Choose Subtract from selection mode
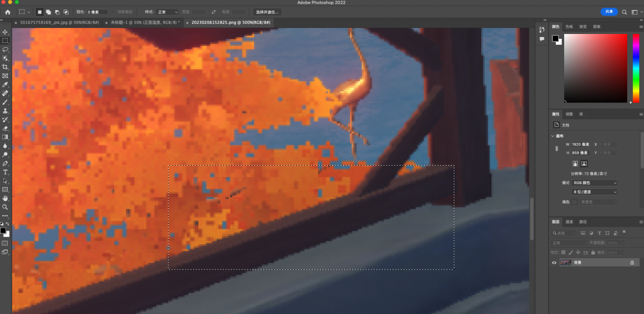The image size is (644, 314). pos(57,12)
